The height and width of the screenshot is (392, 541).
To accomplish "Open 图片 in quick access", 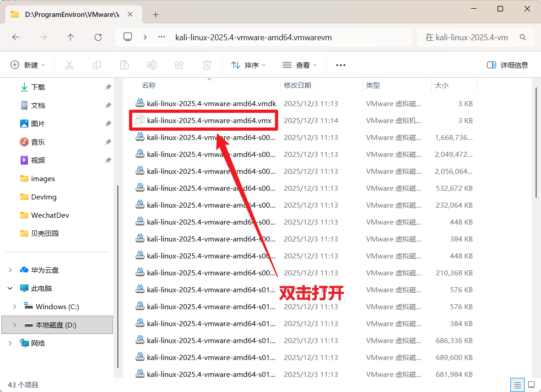I will click(x=38, y=124).
